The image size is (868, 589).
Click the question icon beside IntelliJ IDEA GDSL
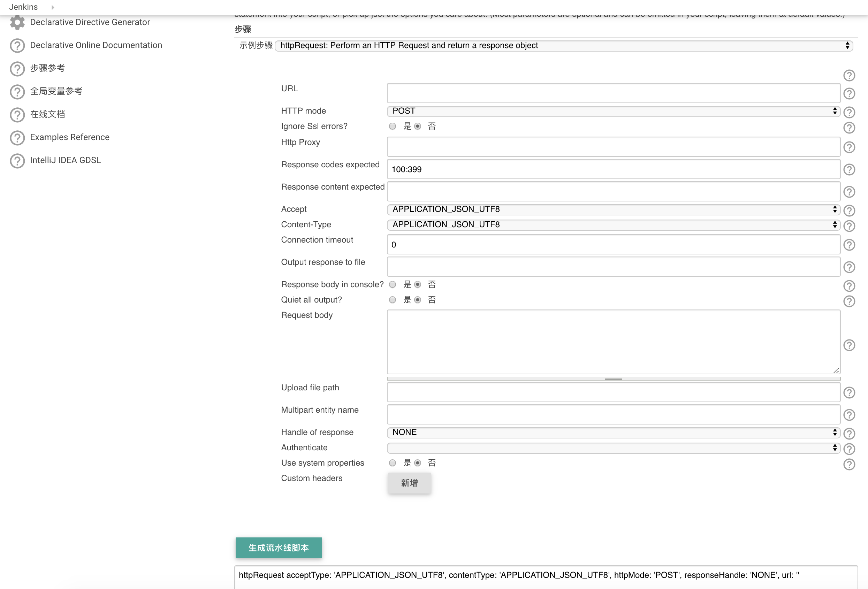click(x=17, y=161)
